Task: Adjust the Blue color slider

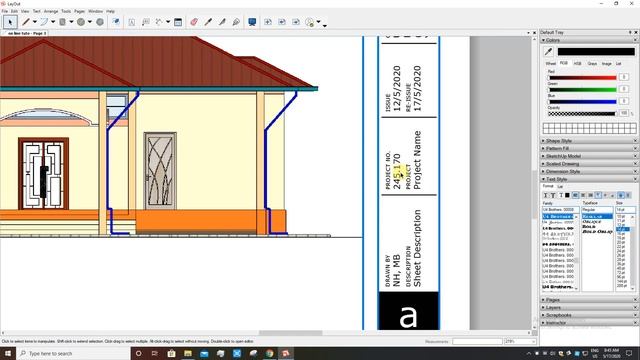Action: 582,101
